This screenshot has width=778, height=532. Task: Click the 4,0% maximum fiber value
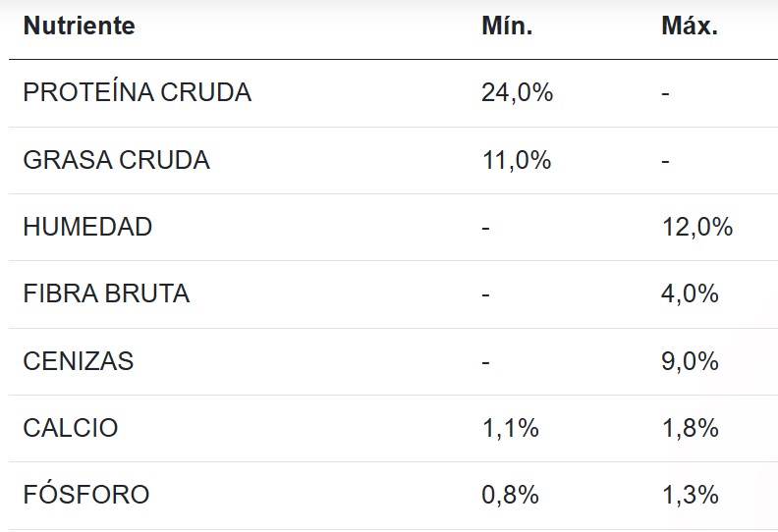690,294
